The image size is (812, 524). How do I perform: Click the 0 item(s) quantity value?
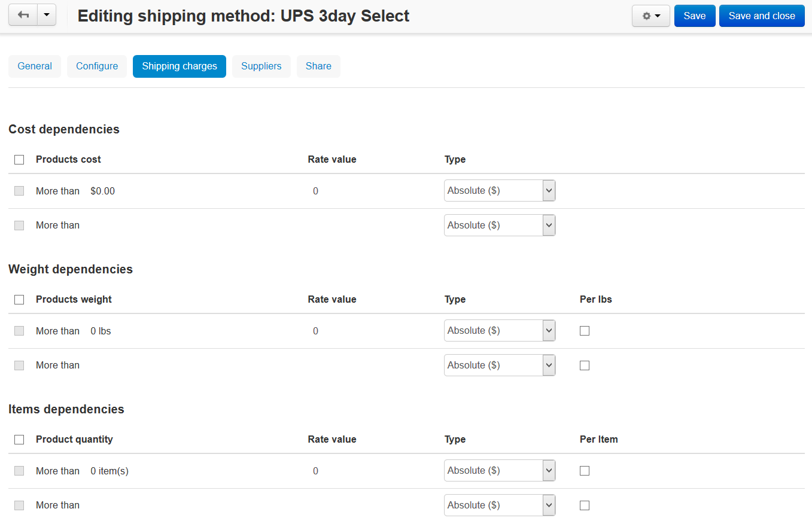tap(110, 471)
